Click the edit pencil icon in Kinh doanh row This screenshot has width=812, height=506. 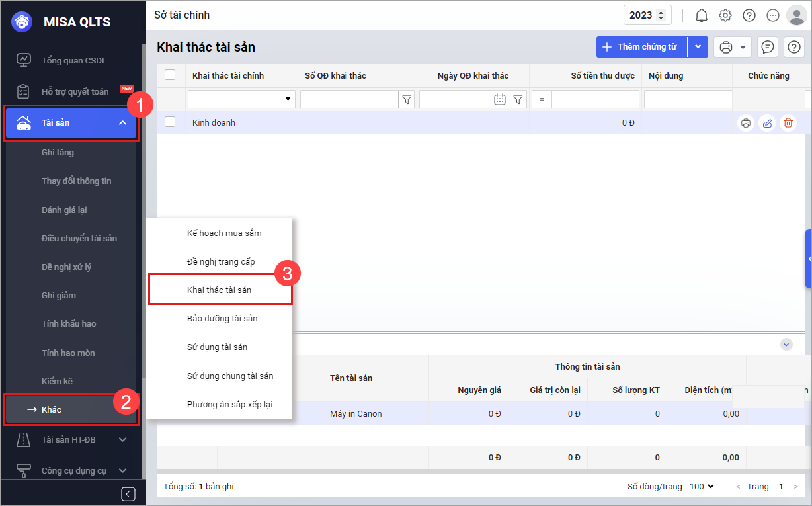[x=767, y=123]
